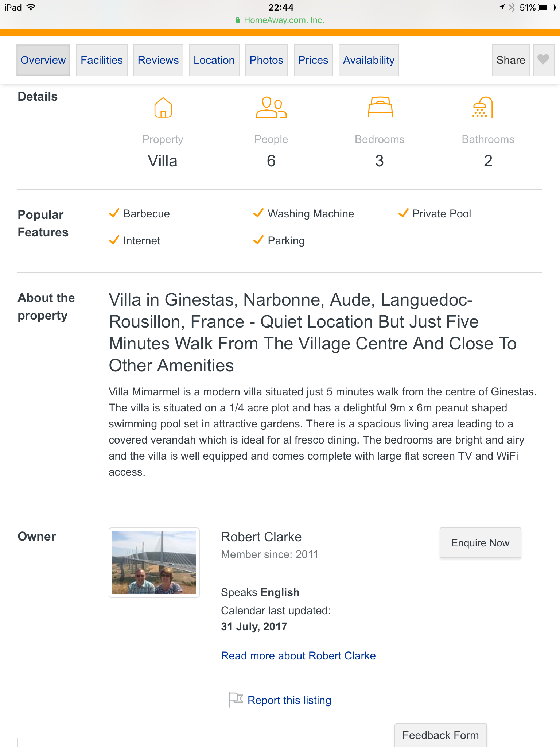Tap the green padlock in address bar
This screenshot has height=747, width=560.
pos(237,20)
